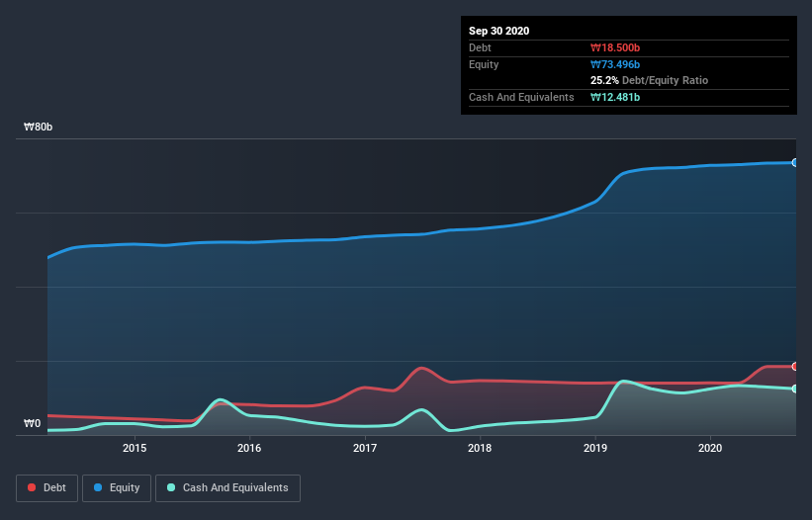The image size is (812, 520).
Task: Click the ₩80b y-axis label
Action: [x=38, y=128]
